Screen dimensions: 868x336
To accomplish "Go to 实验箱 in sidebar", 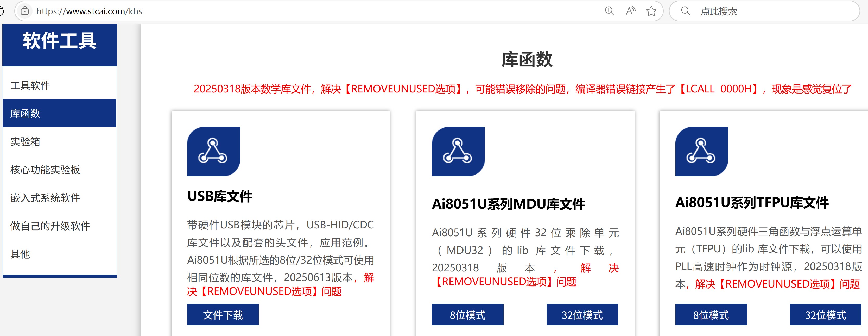I will point(60,141).
